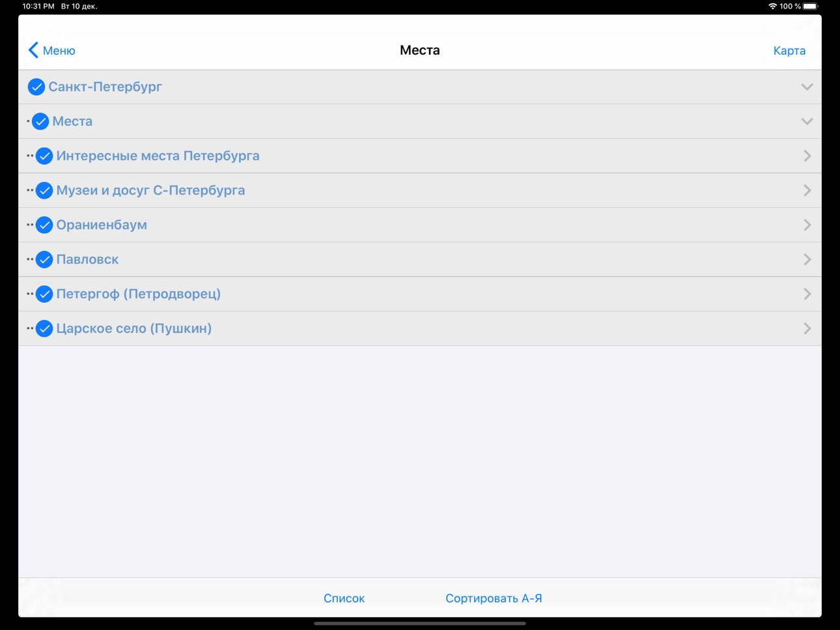Viewport: 840px width, 630px height.
Task: Tap Сортировать А-Я
Action: pos(494,598)
